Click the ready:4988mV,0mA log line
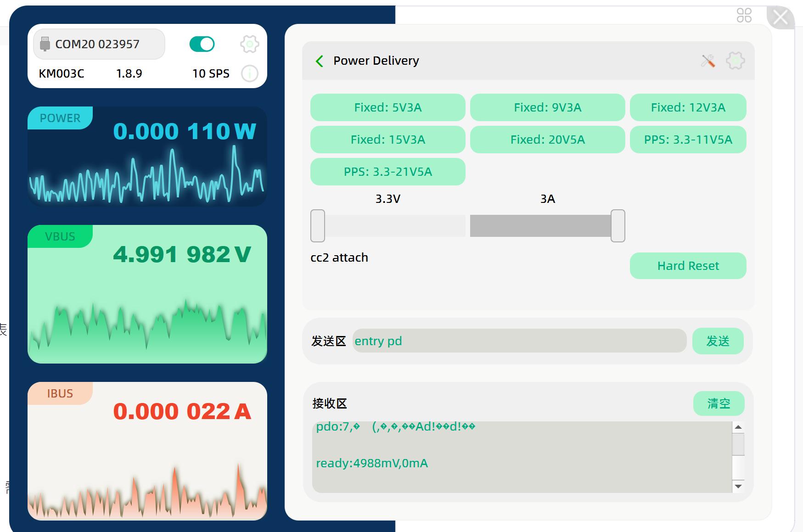 tap(372, 463)
